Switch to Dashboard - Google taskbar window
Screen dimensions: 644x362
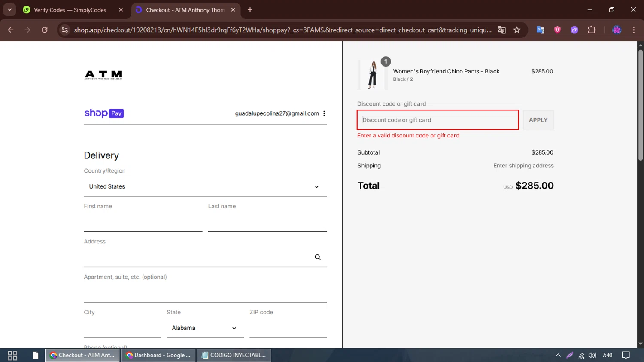[158, 355]
